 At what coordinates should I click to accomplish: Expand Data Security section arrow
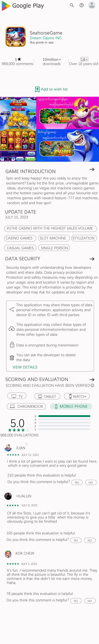pyautogui.click(x=92, y=259)
